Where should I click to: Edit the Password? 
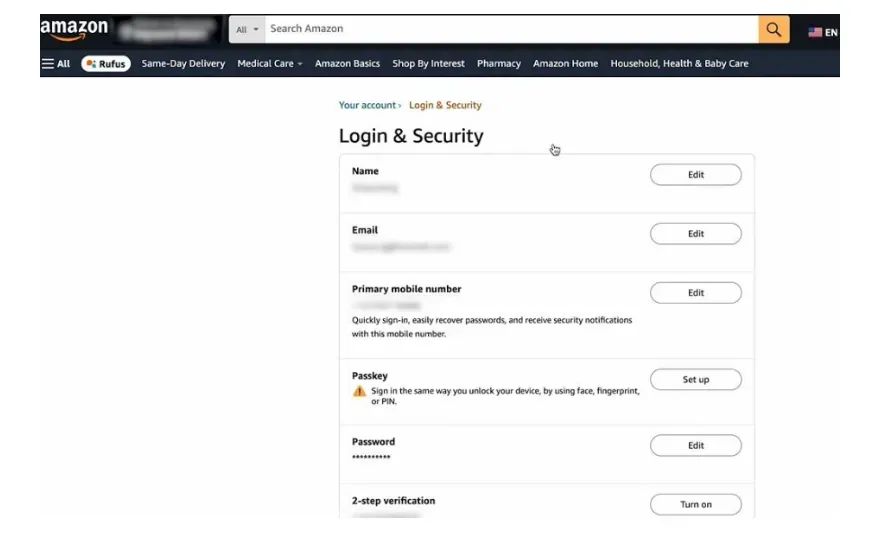695,446
